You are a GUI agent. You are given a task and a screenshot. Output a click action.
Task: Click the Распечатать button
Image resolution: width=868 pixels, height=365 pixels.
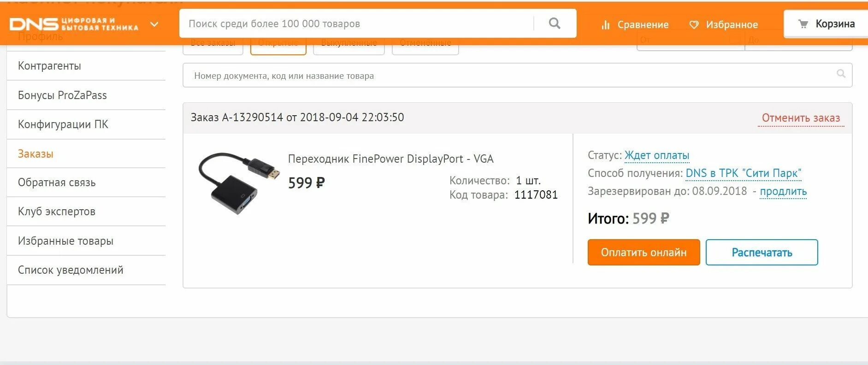(x=762, y=252)
